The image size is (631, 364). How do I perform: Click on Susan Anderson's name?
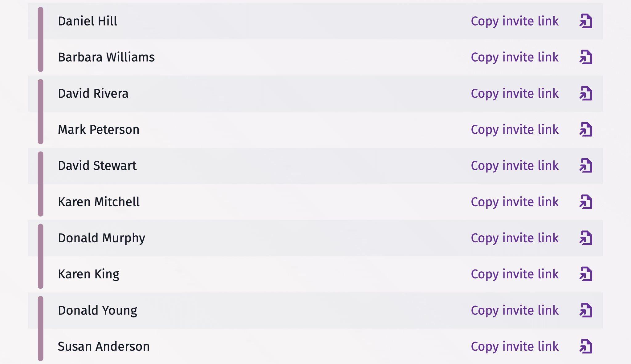[104, 346]
